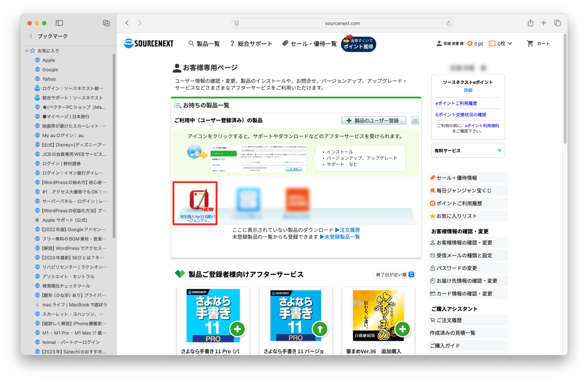588x382 pixels.
Task: Open パスワードの変更
Action: pyautogui.click(x=468, y=268)
